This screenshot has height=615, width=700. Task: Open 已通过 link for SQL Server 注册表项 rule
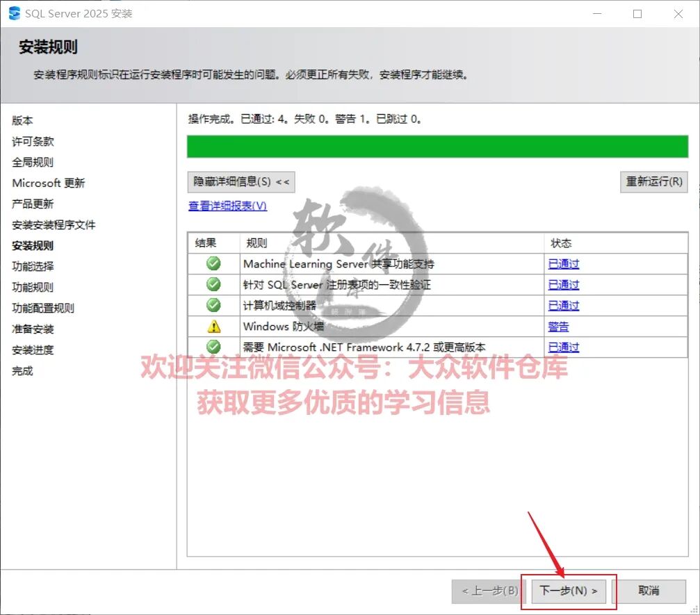click(563, 285)
